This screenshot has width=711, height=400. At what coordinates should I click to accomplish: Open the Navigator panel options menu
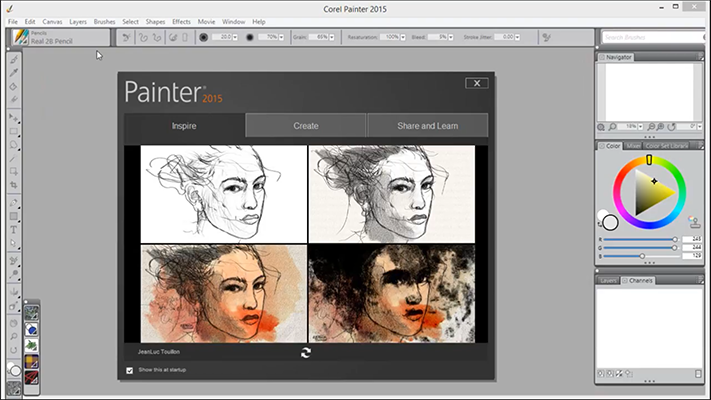(x=701, y=57)
